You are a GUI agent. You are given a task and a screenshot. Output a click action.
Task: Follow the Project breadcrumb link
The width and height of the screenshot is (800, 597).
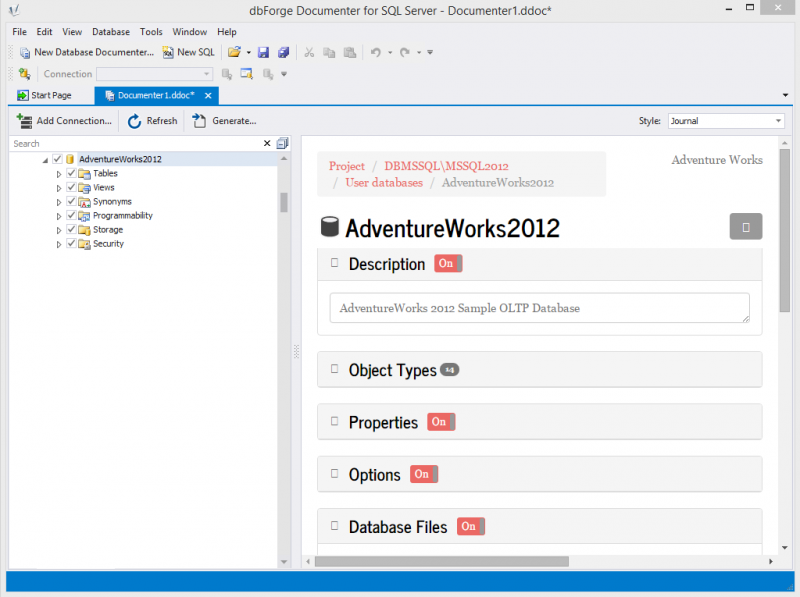point(347,166)
